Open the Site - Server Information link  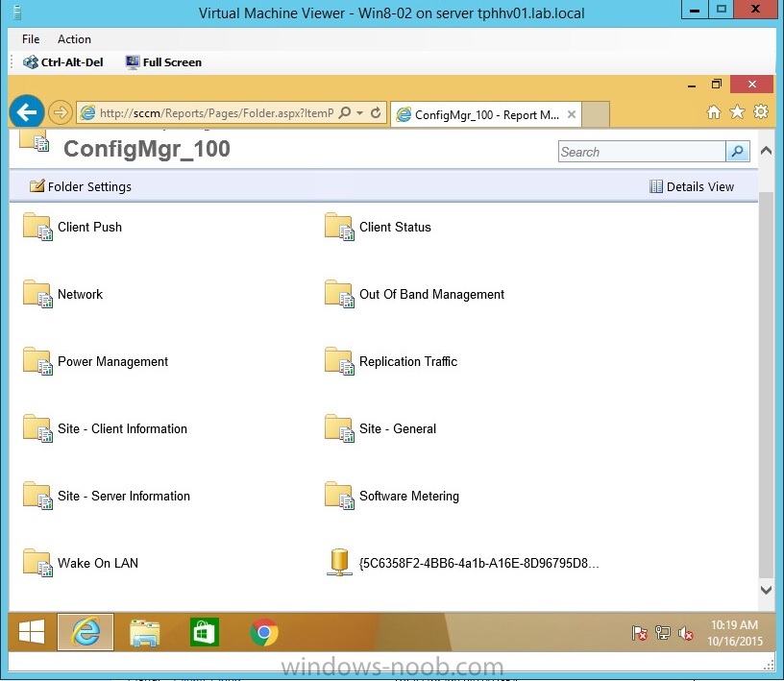coord(124,496)
